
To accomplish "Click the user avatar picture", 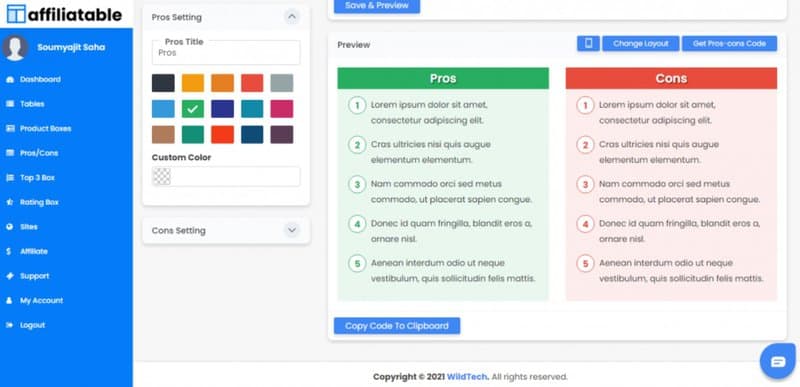I will [15, 47].
